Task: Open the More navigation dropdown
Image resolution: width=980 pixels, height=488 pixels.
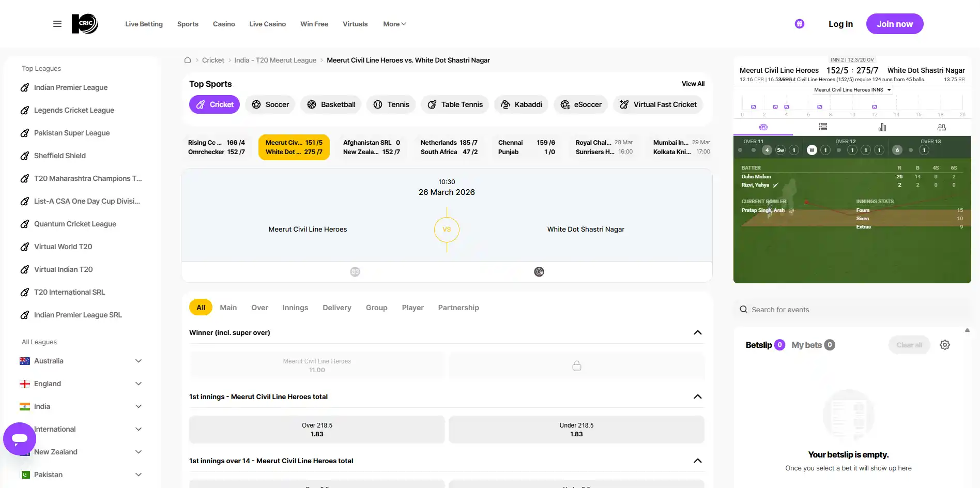Action: [x=394, y=24]
